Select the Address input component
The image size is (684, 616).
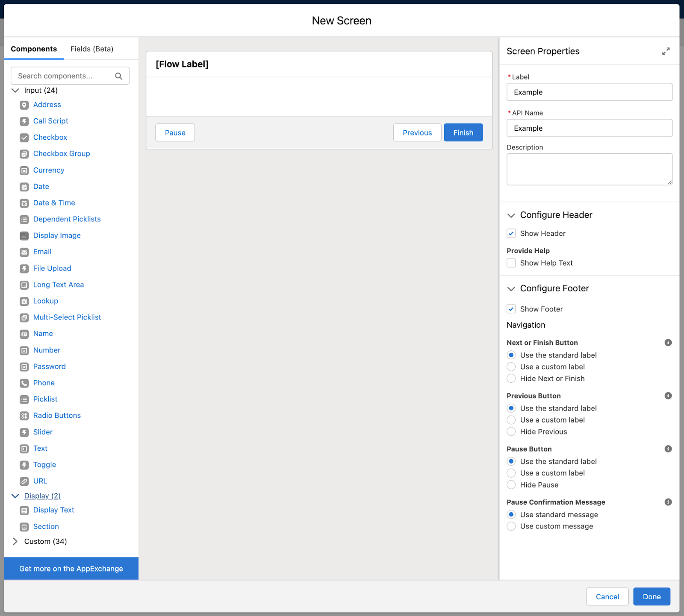pos(47,105)
